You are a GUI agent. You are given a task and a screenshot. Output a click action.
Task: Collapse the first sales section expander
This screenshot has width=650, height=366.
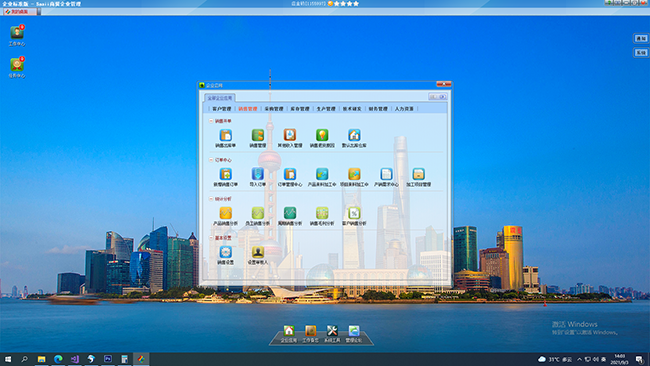(211, 121)
